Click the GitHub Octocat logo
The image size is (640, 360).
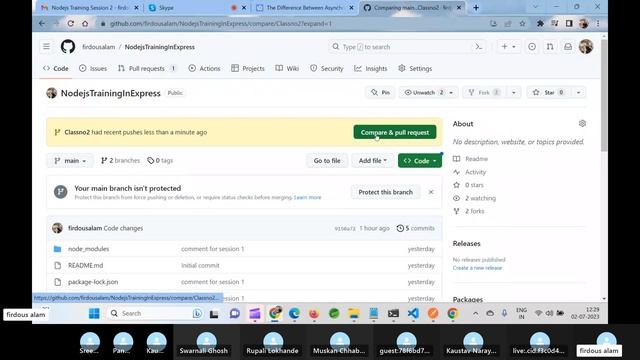(68, 47)
